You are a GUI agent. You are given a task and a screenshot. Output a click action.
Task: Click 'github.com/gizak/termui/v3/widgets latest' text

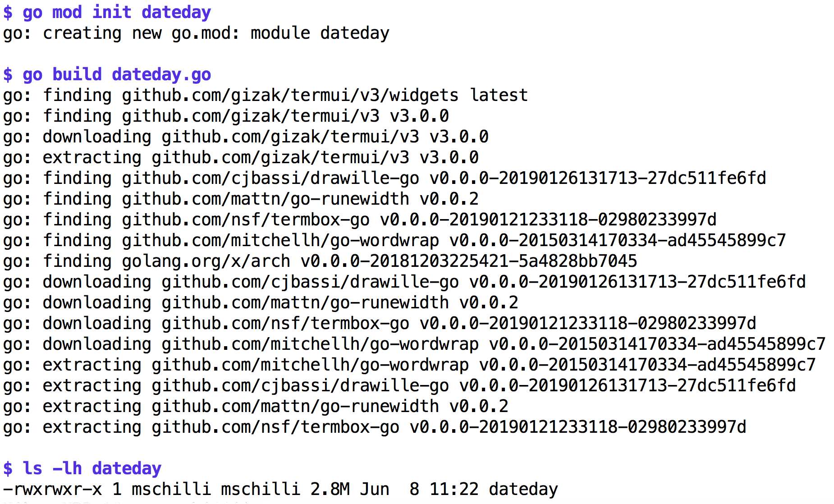coord(325,96)
